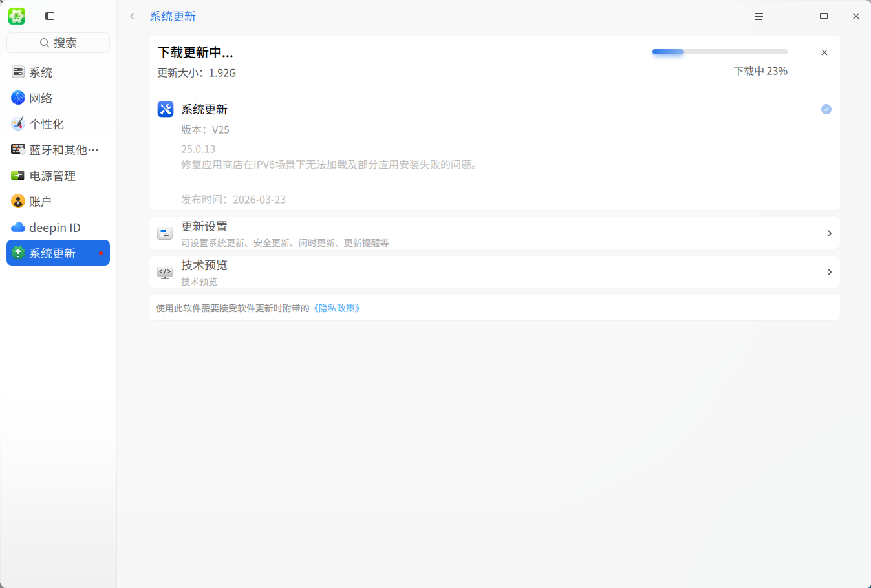Open the 《隐私政策》 privacy policy link

[x=336, y=308]
